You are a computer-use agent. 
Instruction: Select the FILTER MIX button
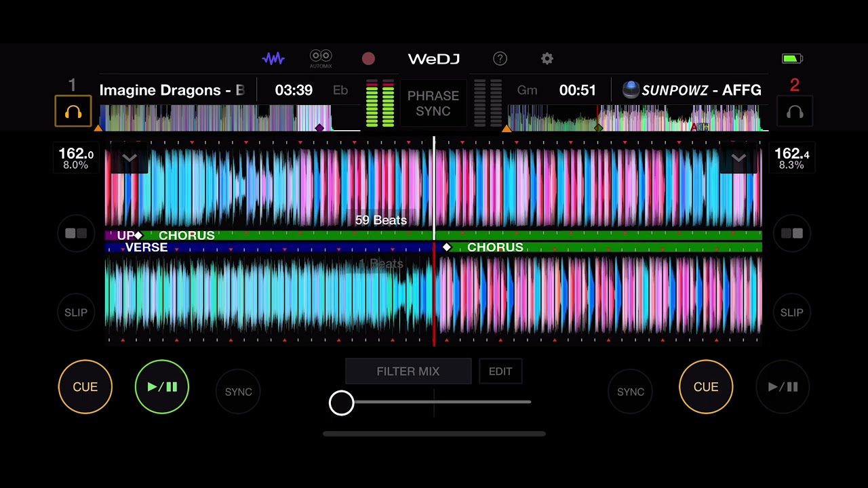point(408,371)
